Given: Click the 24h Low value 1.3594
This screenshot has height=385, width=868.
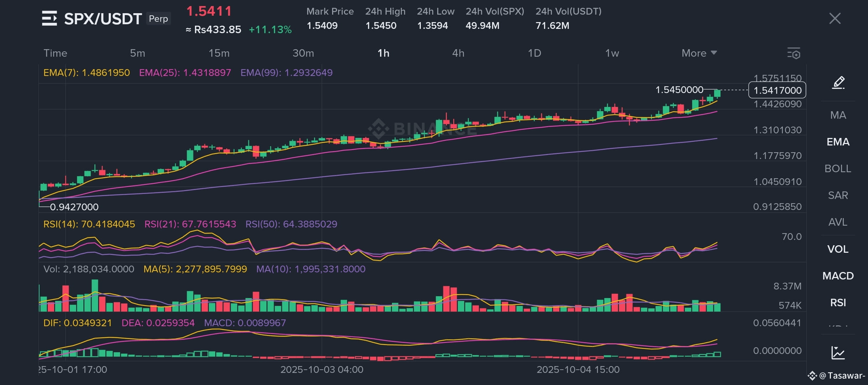Looking at the screenshot, I should tap(433, 26).
